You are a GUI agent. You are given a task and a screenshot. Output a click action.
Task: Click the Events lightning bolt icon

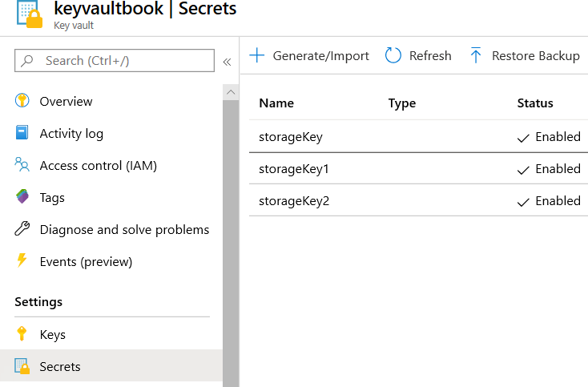click(x=22, y=261)
